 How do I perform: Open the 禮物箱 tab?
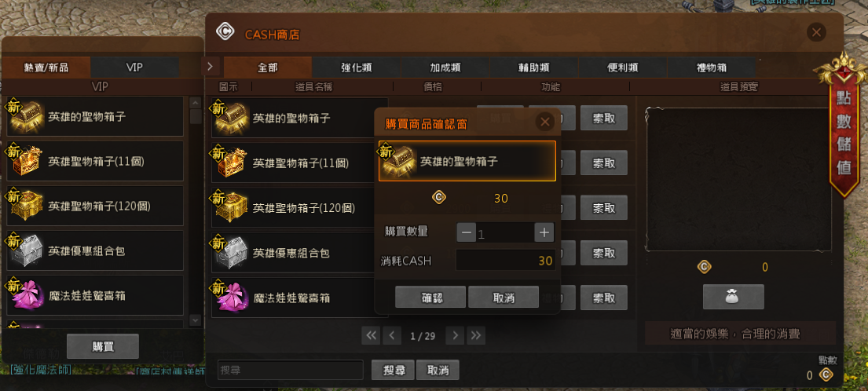(x=712, y=68)
